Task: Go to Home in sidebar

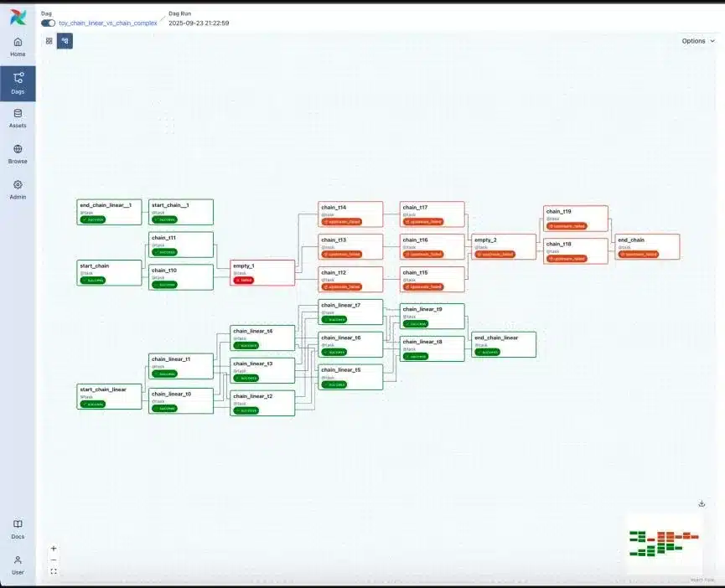Action: pos(18,47)
